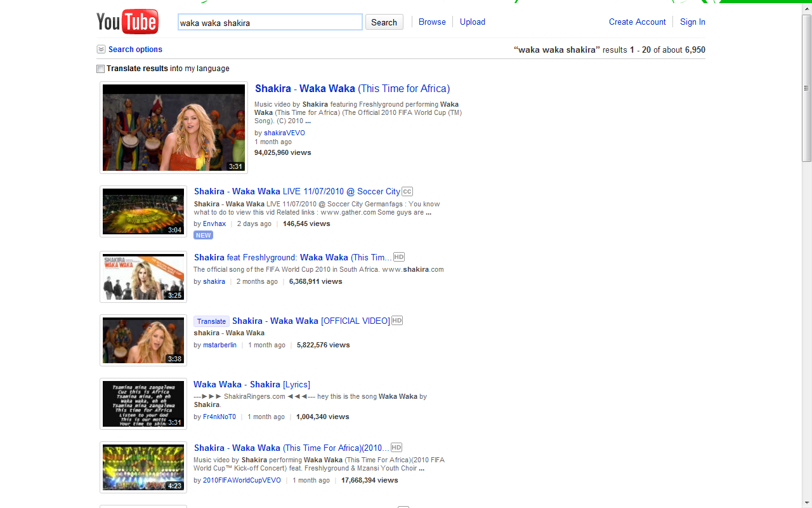This screenshot has height=508, width=812.
Task: Click the page vertical scrollbar thumb
Action: (x=807, y=88)
